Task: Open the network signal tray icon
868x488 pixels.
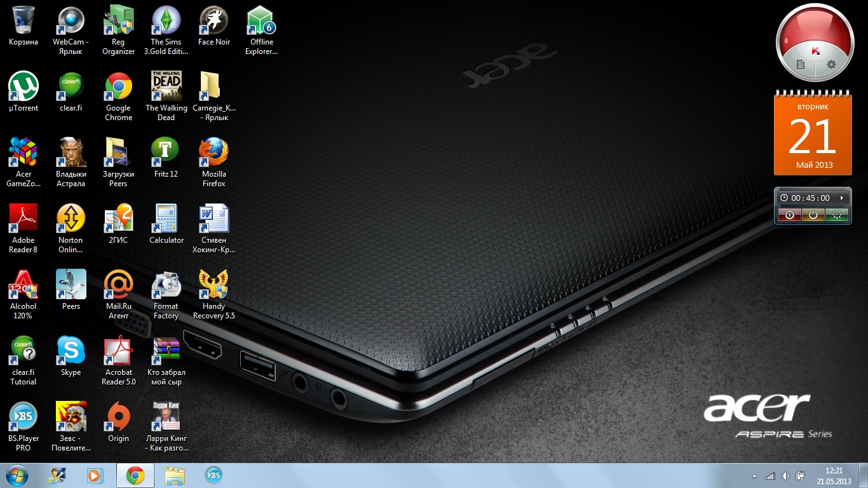Action: [x=770, y=476]
